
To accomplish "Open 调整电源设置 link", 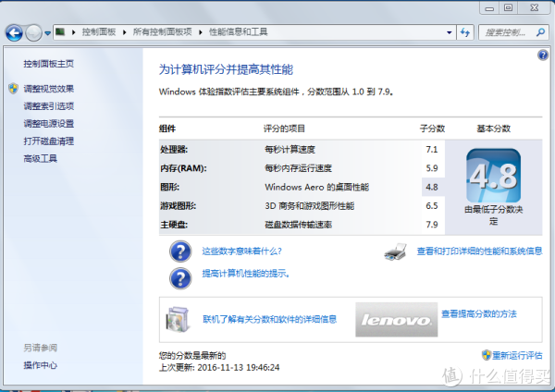I will [x=48, y=124].
